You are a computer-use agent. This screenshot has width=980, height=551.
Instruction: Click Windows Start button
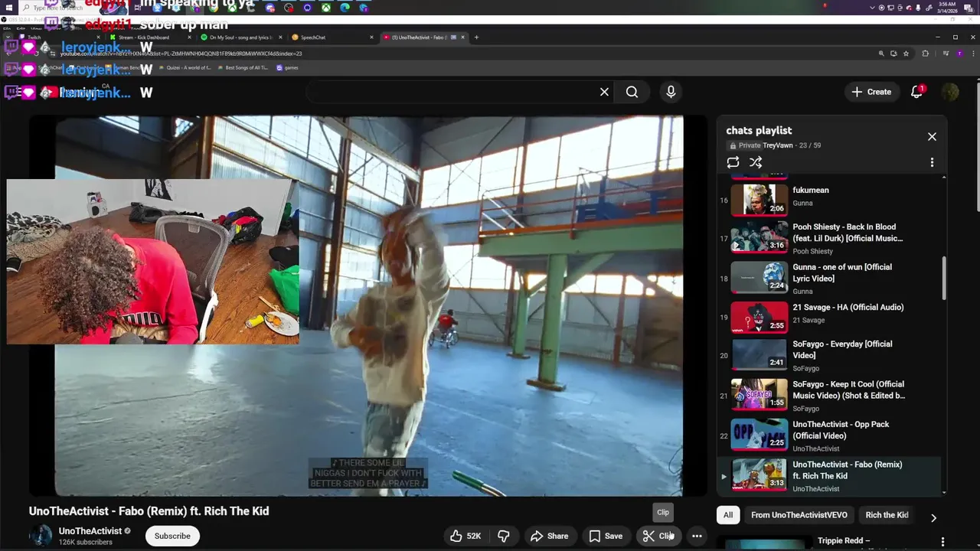[x=8, y=8]
